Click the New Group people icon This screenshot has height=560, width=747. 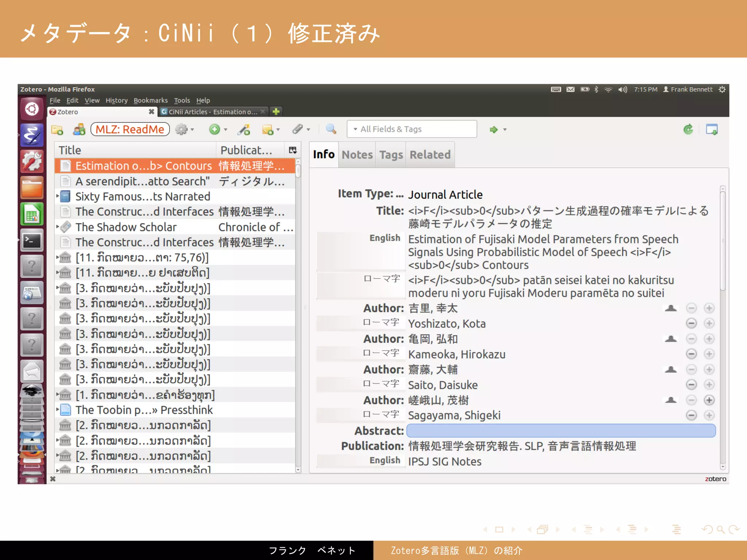pos(79,129)
